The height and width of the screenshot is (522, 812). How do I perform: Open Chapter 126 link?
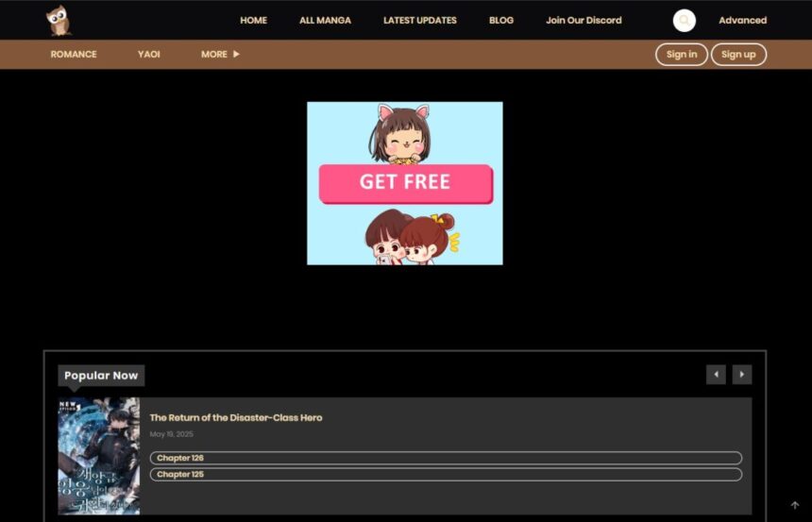(x=446, y=458)
